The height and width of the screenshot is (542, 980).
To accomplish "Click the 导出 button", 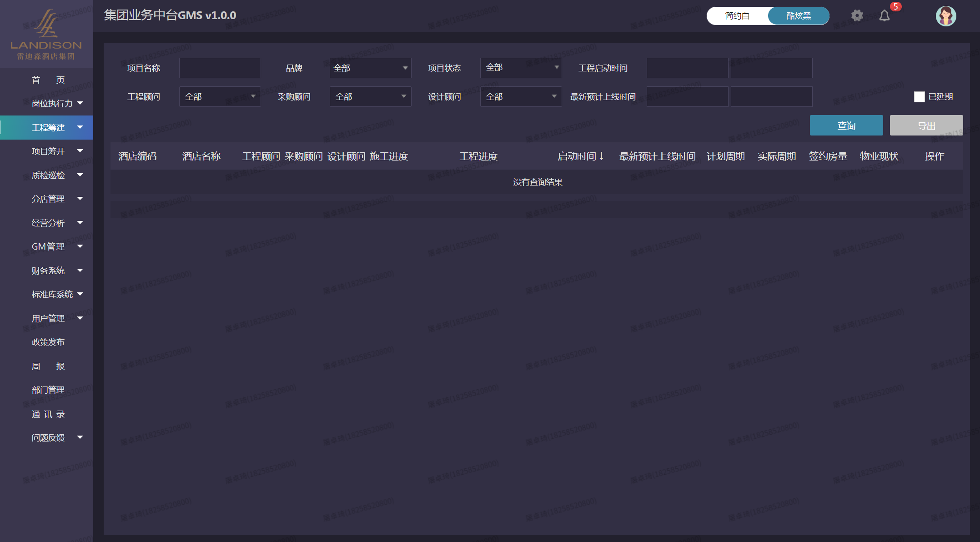I will 926,125.
